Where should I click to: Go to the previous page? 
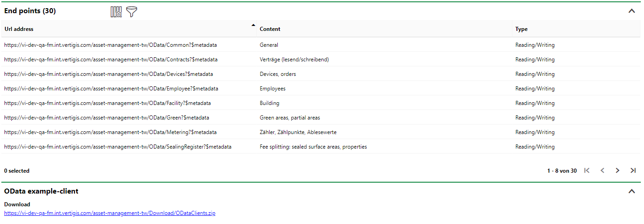tap(602, 170)
